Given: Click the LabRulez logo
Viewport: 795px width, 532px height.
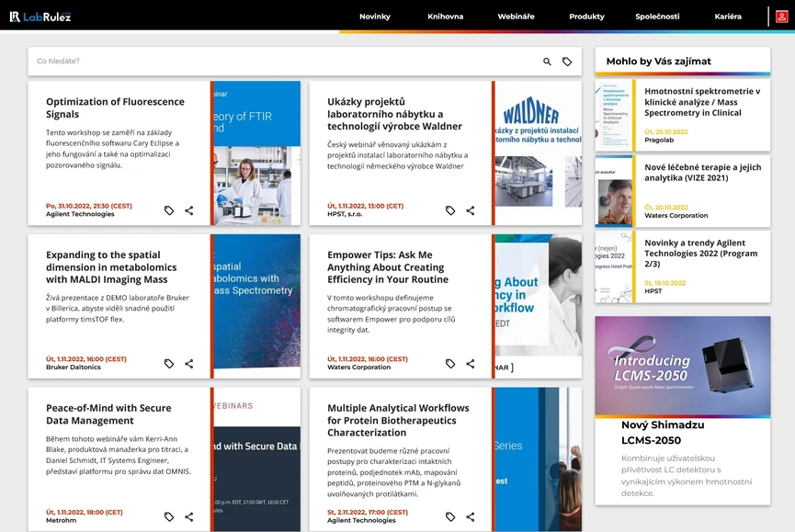Looking at the screenshot, I should [40, 17].
